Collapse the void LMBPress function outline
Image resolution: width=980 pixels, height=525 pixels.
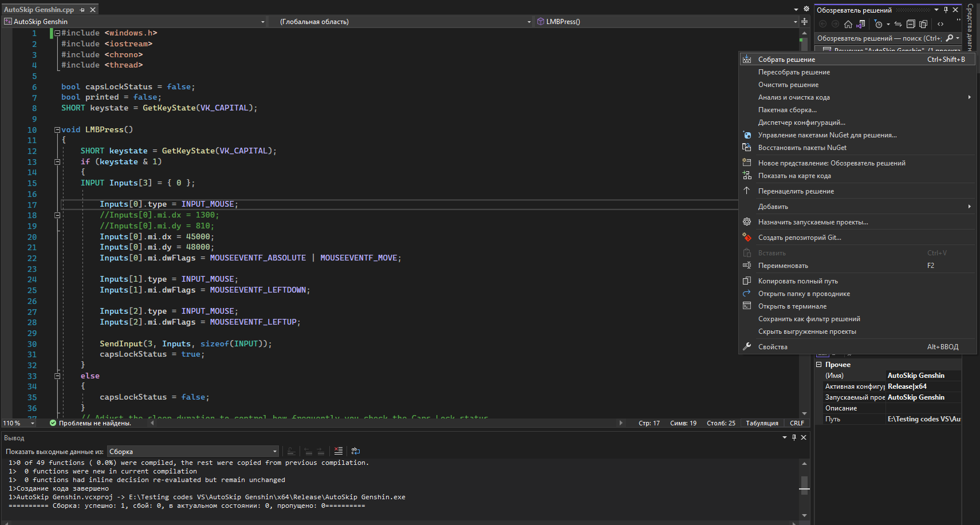tap(57, 130)
